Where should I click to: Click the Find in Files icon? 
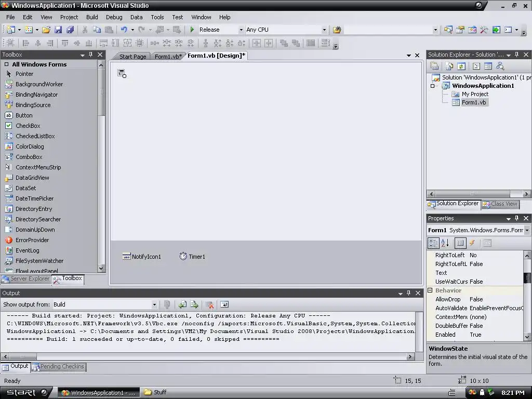pos(337,30)
